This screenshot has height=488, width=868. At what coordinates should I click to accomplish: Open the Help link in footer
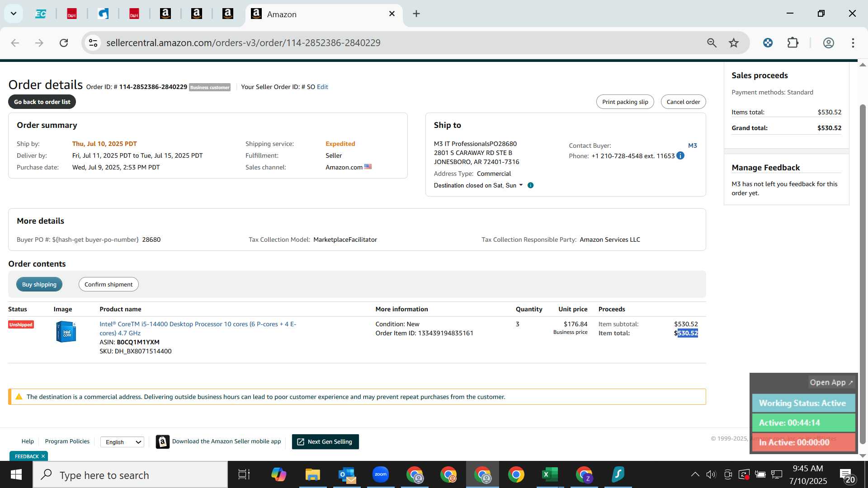click(x=28, y=441)
